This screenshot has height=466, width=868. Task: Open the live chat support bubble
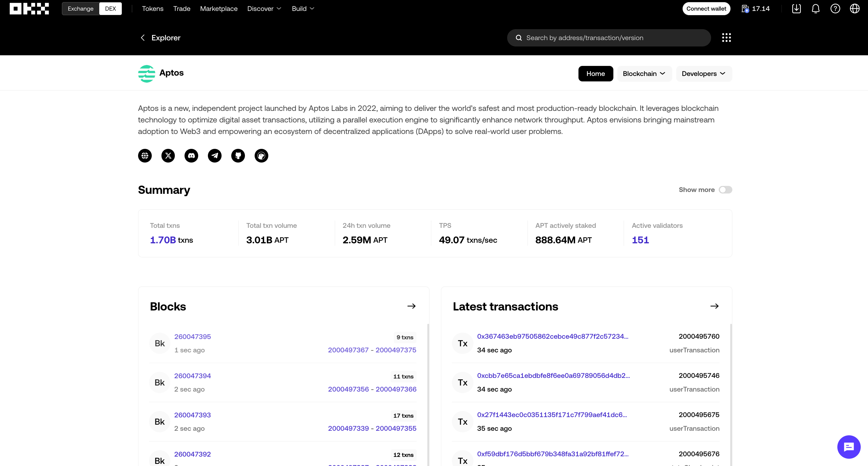(849, 447)
